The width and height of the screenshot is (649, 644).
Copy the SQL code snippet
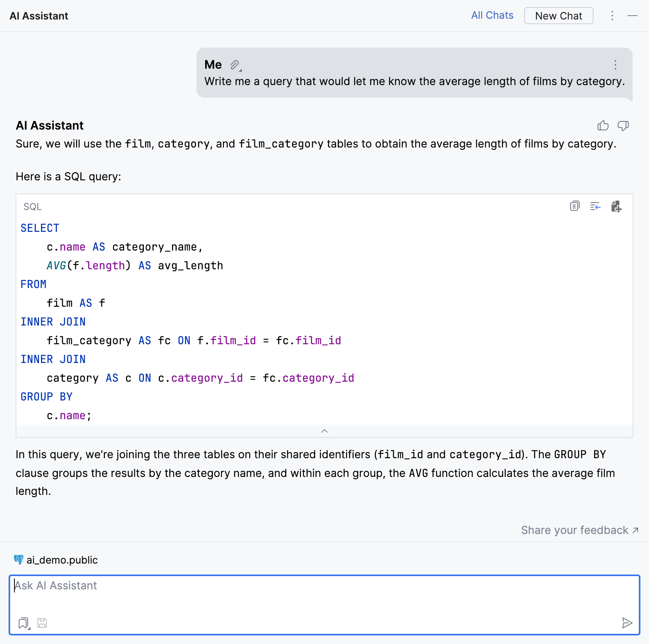575,206
